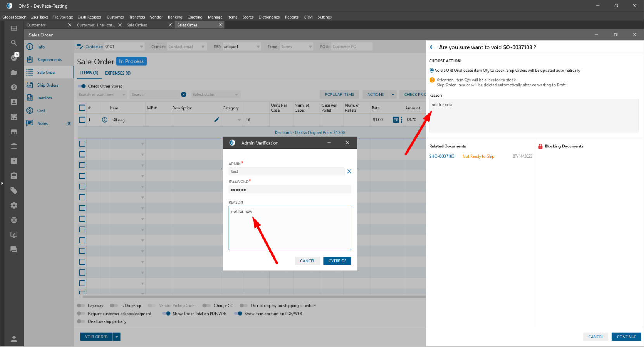
Task: Open the Customer 0101 dropdown
Action: (142, 47)
